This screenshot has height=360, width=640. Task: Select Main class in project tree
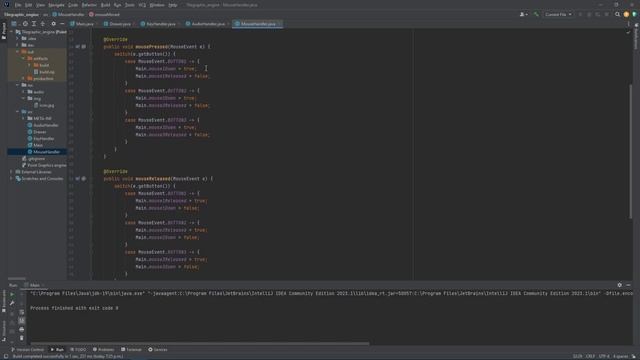point(38,145)
